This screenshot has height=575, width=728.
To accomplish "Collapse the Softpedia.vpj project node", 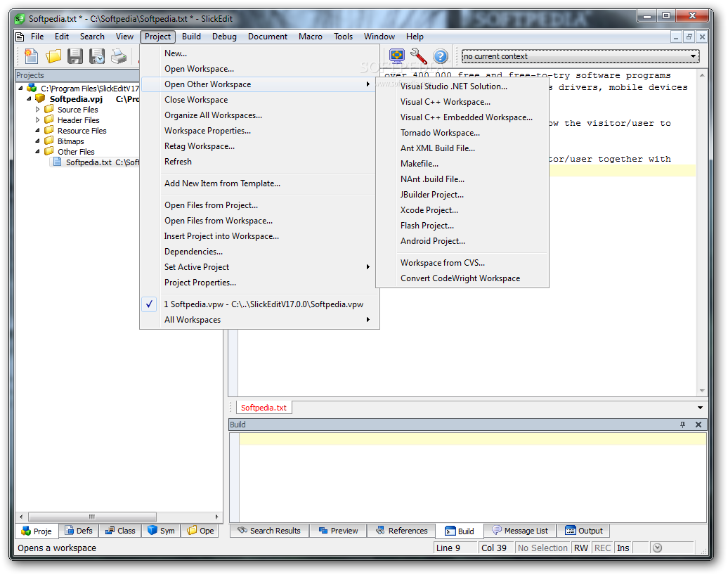I will point(29,98).
